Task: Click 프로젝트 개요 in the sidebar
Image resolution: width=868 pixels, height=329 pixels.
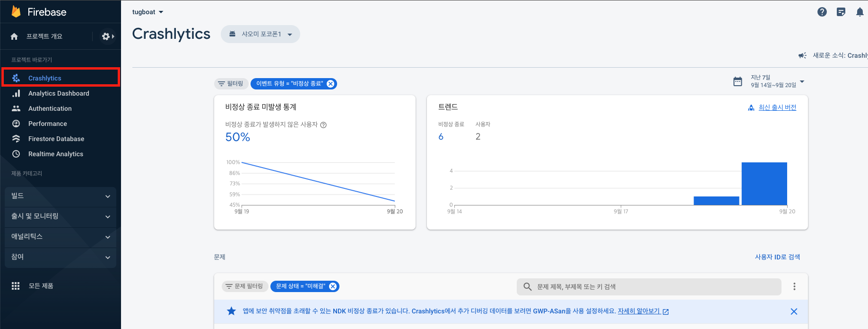Action: click(x=44, y=36)
